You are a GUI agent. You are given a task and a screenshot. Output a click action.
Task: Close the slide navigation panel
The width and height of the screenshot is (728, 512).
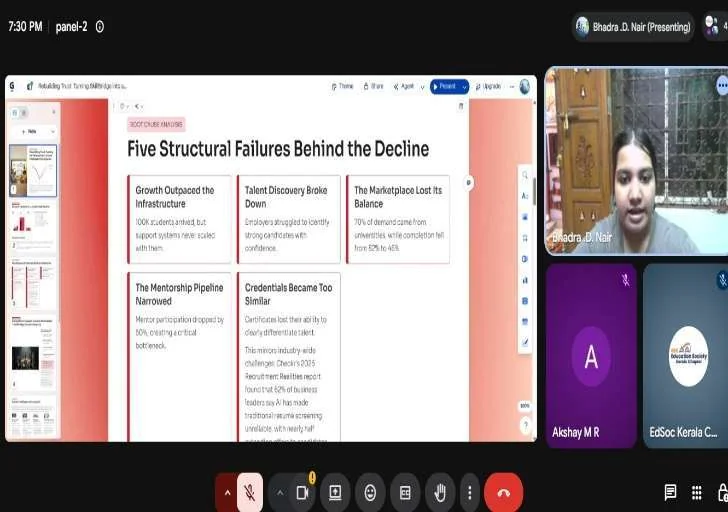point(53,112)
